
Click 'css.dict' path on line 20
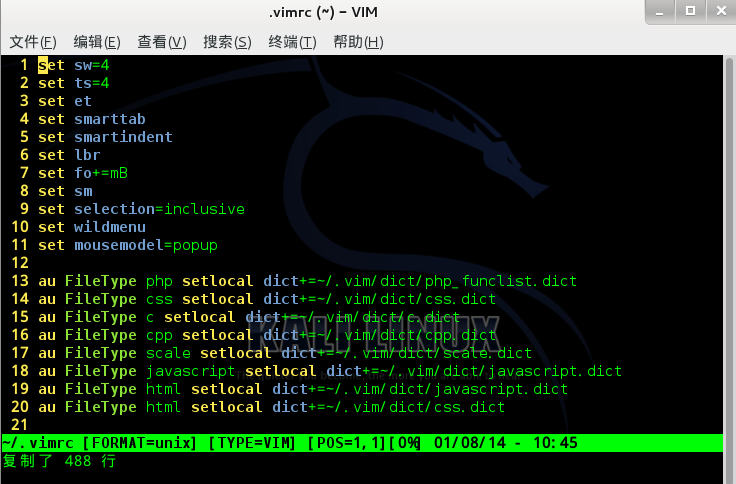tap(469, 407)
